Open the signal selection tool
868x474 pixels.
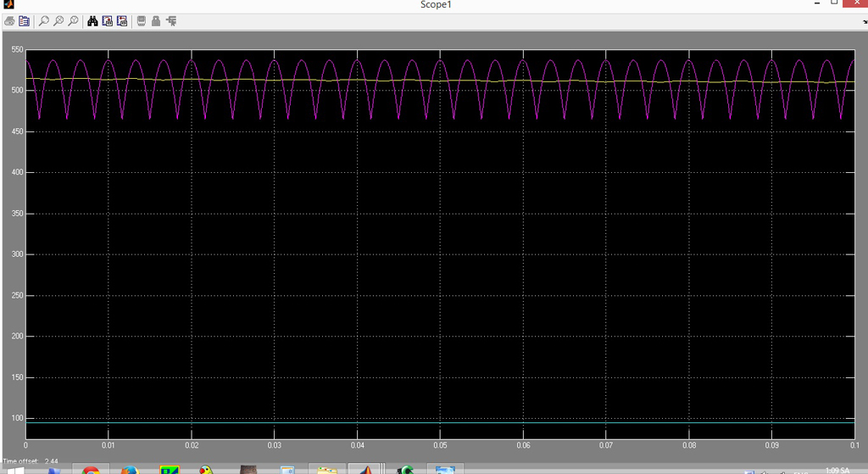(x=171, y=21)
